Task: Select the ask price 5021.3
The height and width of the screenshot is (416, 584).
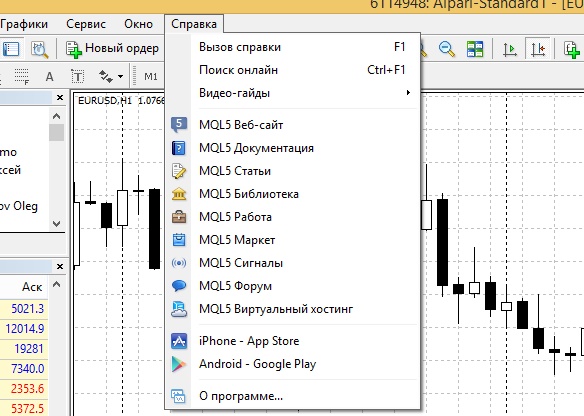Action: 27,309
